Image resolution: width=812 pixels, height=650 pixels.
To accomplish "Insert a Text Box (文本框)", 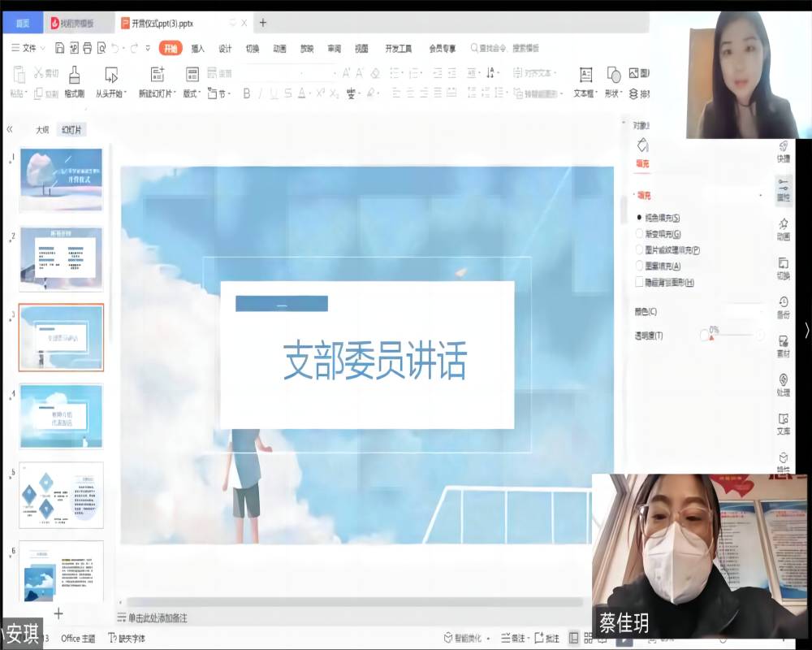I will click(585, 76).
